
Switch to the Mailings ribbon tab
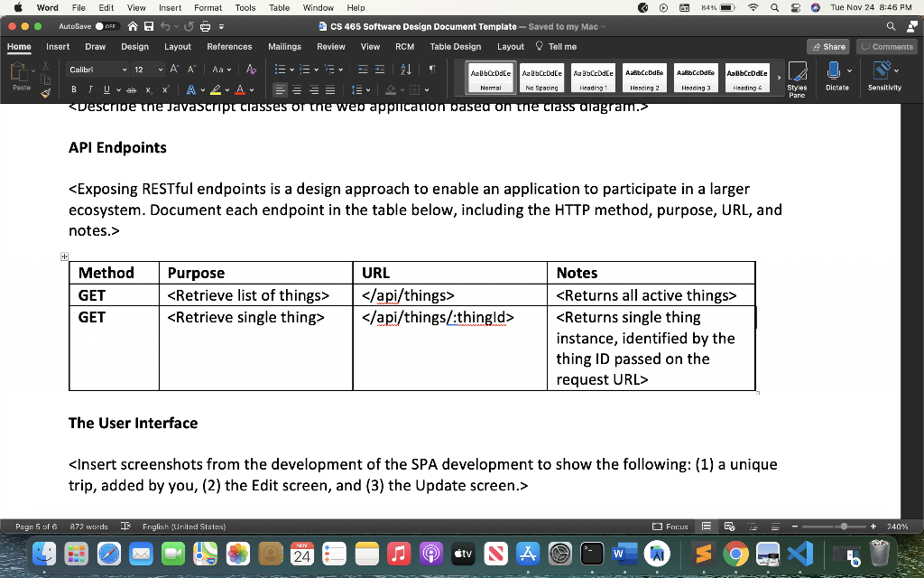click(285, 46)
